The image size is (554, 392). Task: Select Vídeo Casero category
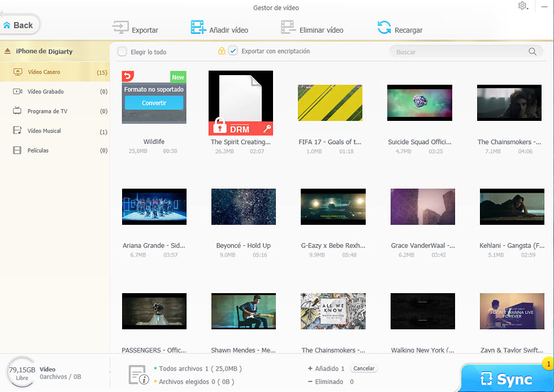tap(55, 72)
